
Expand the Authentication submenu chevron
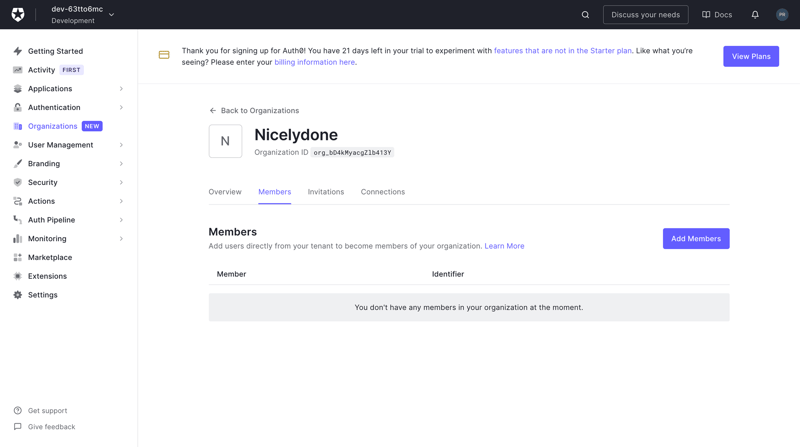(x=121, y=107)
